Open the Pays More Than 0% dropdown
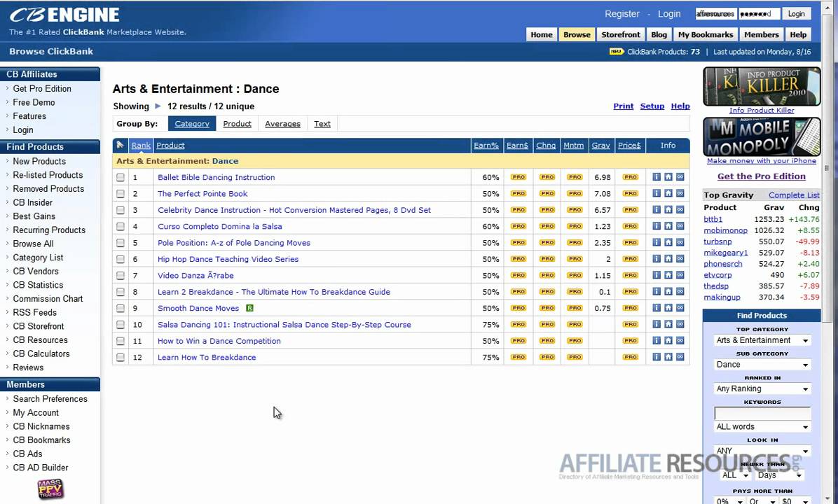Image resolution: width=838 pixels, height=504 pixels. [x=729, y=500]
